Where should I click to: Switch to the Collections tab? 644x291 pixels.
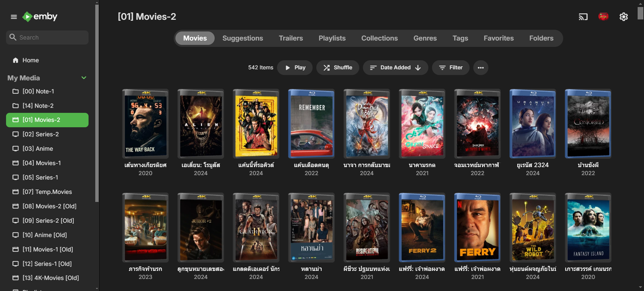pyautogui.click(x=379, y=38)
